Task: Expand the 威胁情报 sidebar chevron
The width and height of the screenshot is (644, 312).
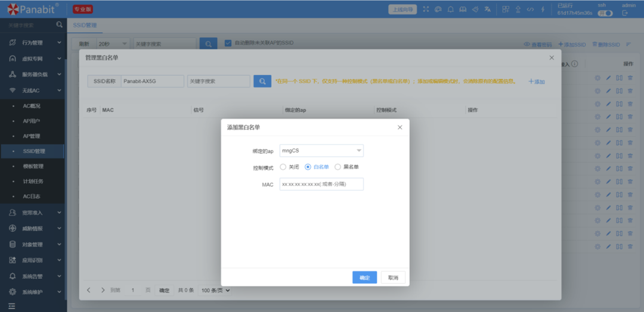Action: (x=60, y=229)
